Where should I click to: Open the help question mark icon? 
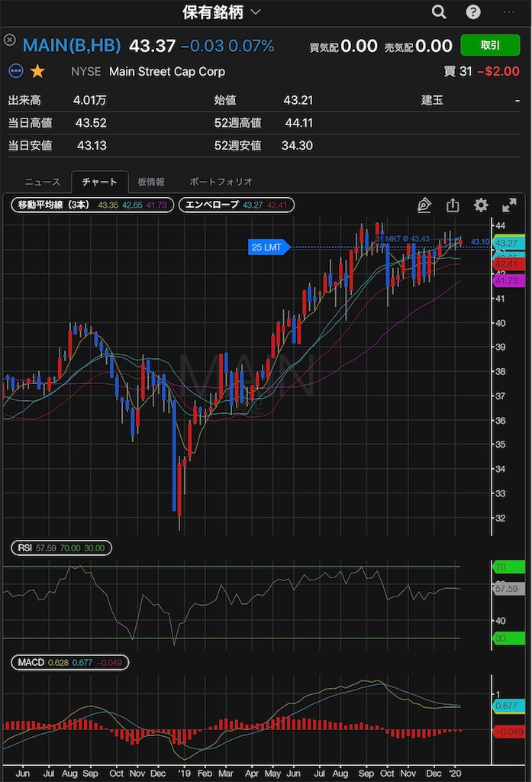(x=473, y=11)
